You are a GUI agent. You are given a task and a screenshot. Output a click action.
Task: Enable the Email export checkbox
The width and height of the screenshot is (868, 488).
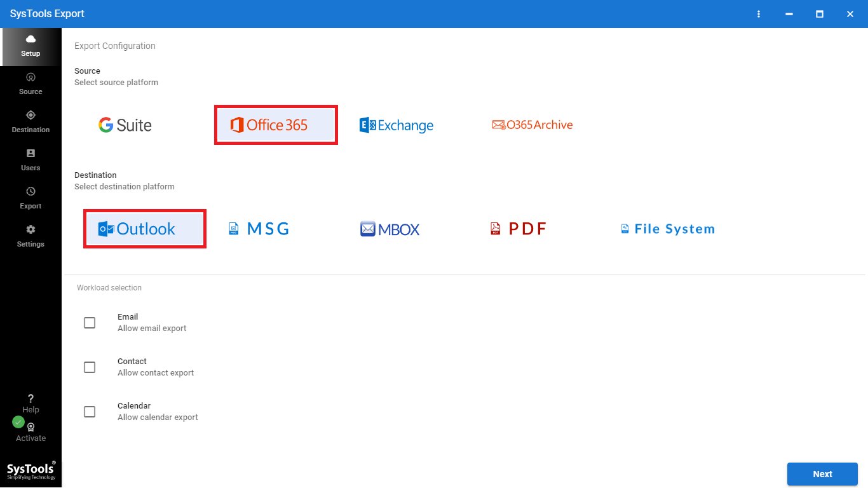point(90,323)
